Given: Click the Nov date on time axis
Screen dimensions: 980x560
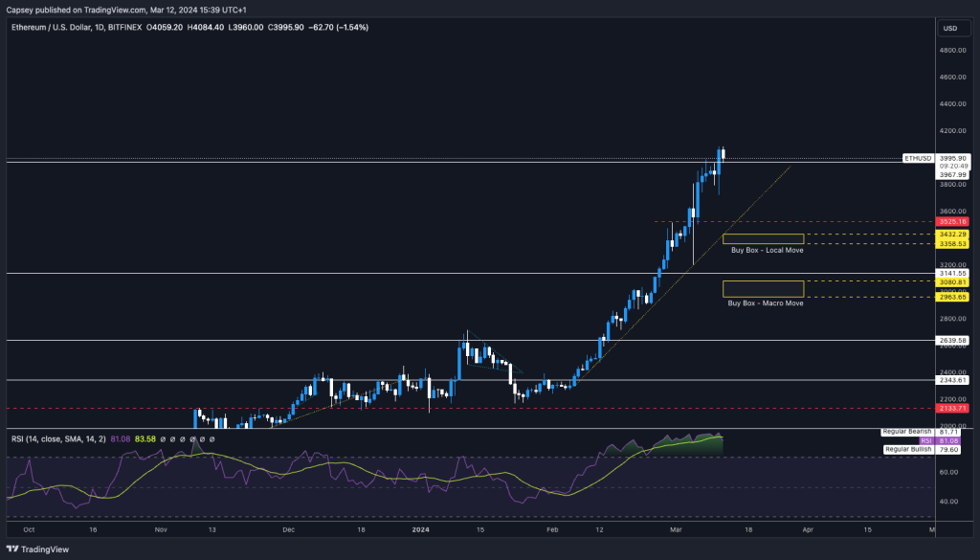Looking at the screenshot, I should coord(161,529).
